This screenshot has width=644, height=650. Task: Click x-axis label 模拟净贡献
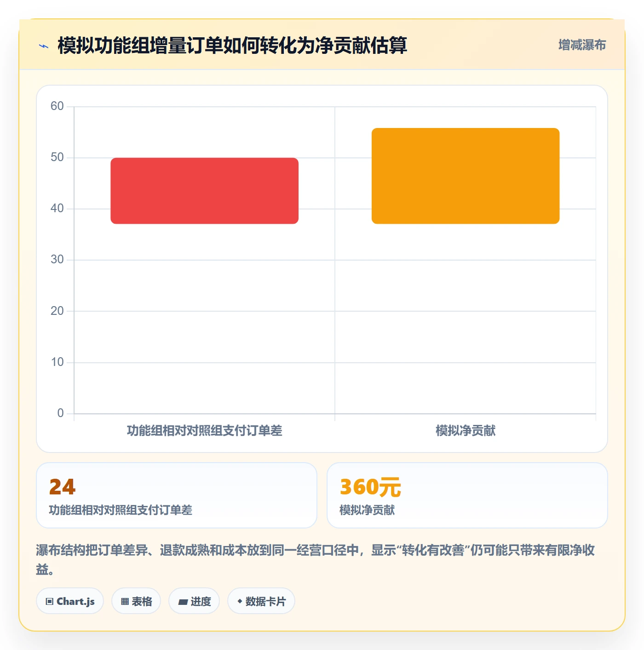point(466,431)
